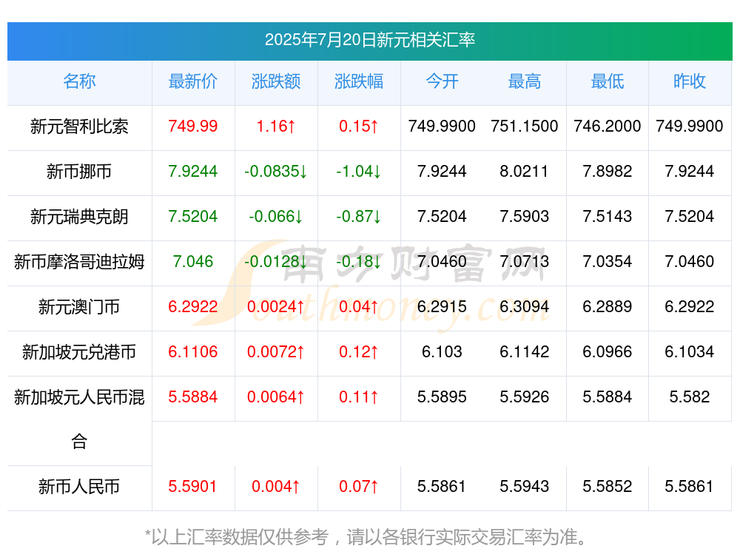This screenshot has width=740, height=560.
Task: Click the change percent 0.07↑
Action: pos(359,487)
